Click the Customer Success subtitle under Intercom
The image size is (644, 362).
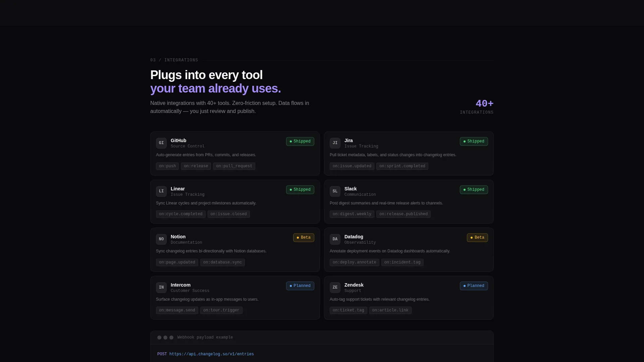click(190, 291)
